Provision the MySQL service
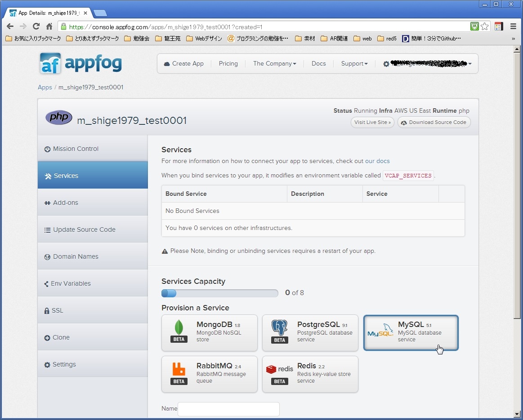This screenshot has height=420, width=523. [x=411, y=333]
